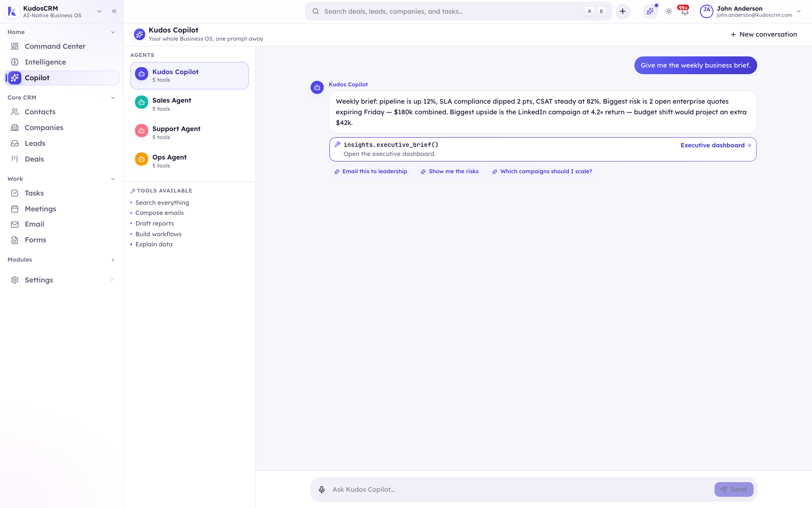Screen dimensions: 812x508
Task: Click the Kudos Copilot page header icon
Action: (x=140, y=34)
